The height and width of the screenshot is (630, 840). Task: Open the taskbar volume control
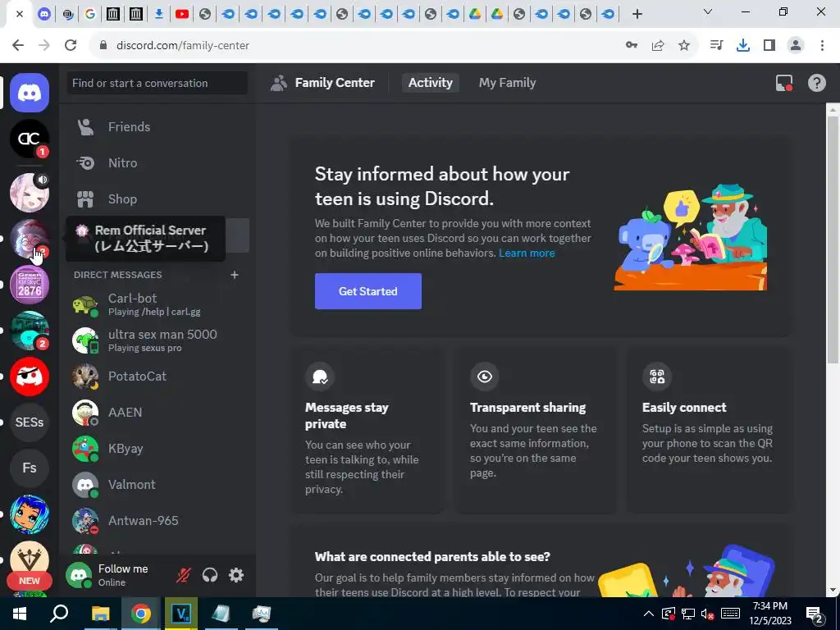tap(708, 614)
